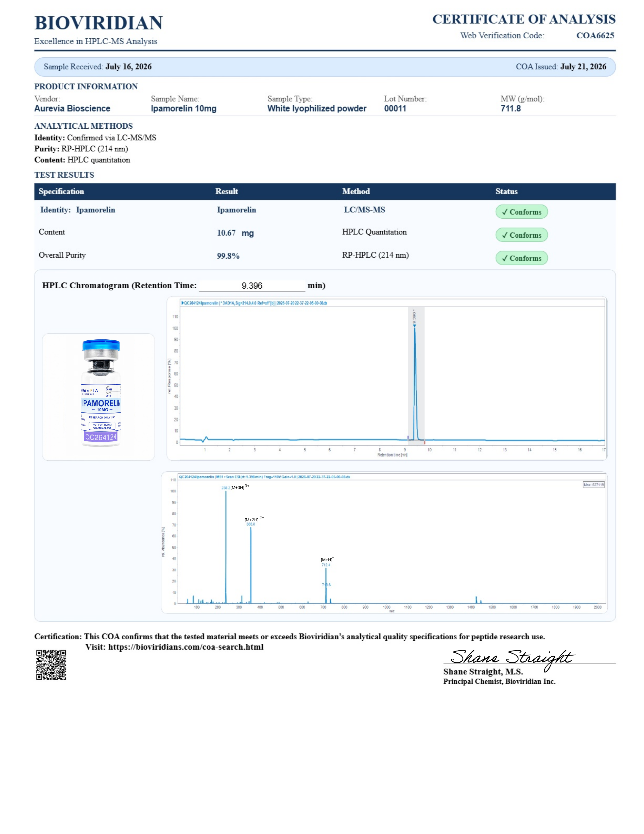Click the web verification code COA6625
Screen dimensions: 644x834
point(595,36)
